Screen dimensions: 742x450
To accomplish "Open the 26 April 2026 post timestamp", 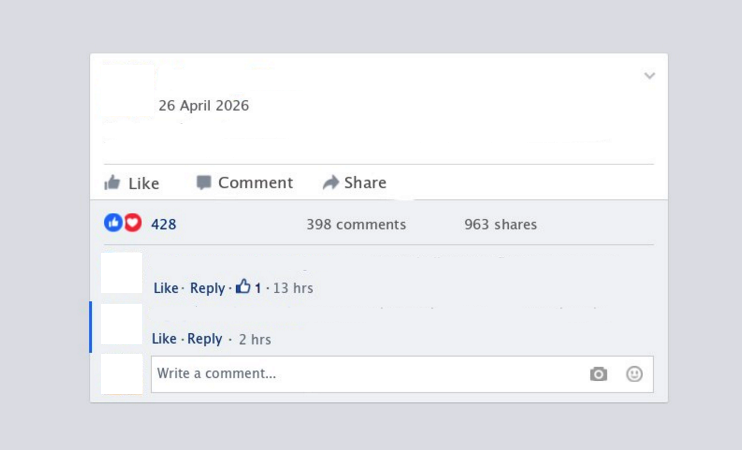I will [x=203, y=105].
